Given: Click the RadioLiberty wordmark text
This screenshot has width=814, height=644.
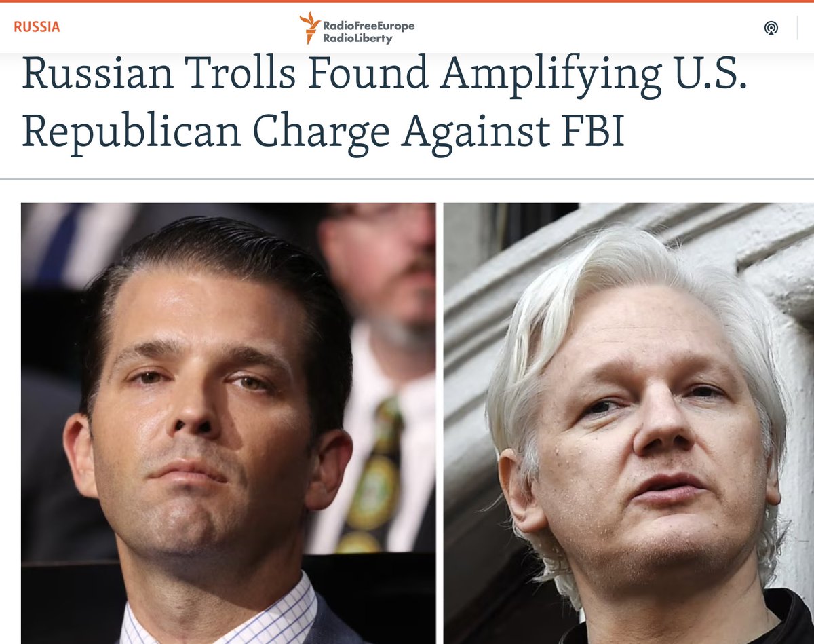Looking at the screenshot, I should pyautogui.click(x=357, y=39).
